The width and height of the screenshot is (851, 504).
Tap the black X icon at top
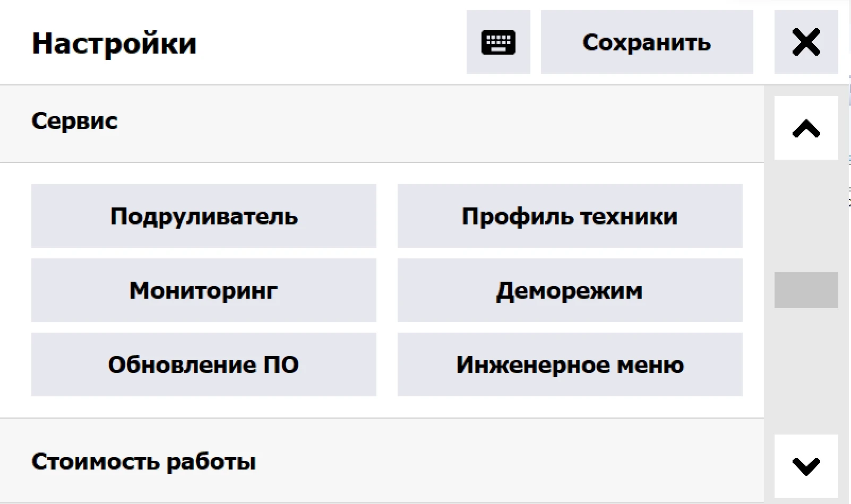[x=806, y=42]
